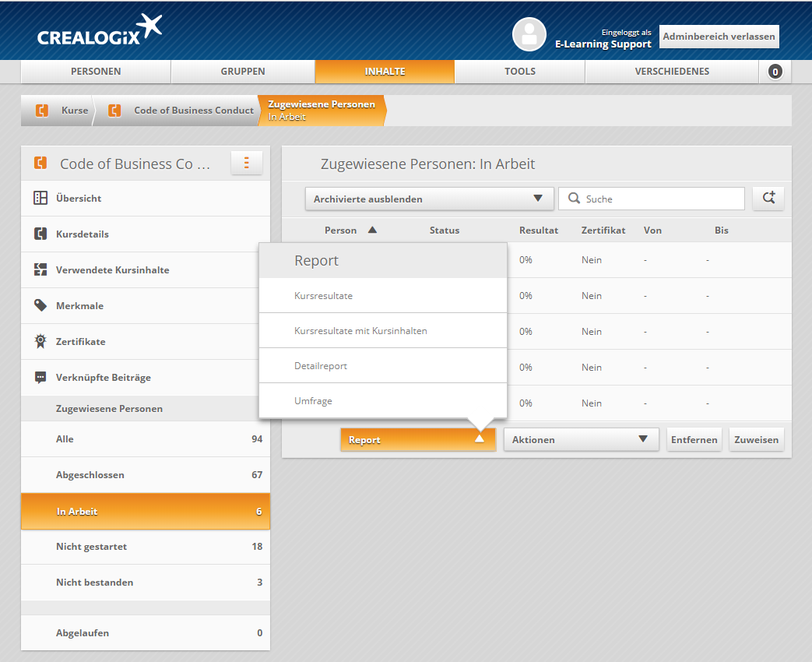The height and width of the screenshot is (662, 812).
Task: Open the three-dot course options menu
Action: 246,164
